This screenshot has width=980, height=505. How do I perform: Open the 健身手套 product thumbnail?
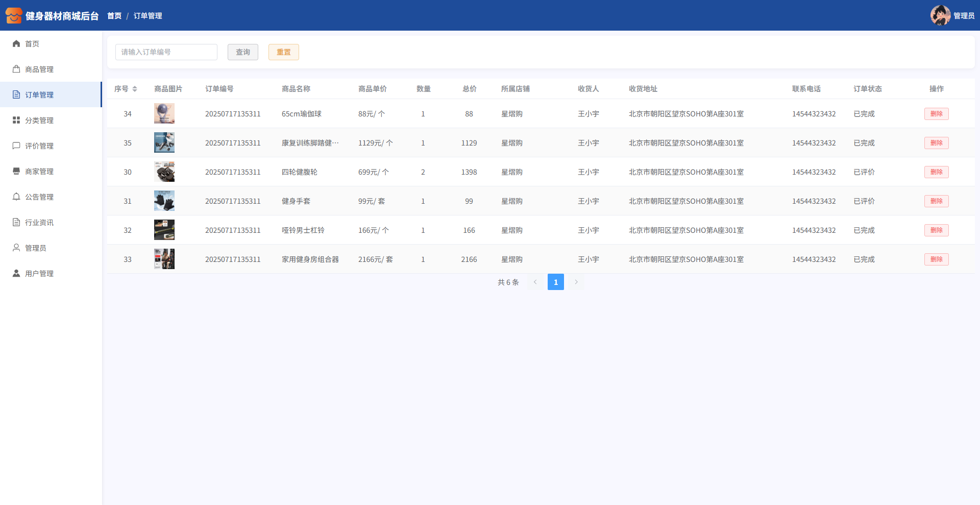[164, 201]
